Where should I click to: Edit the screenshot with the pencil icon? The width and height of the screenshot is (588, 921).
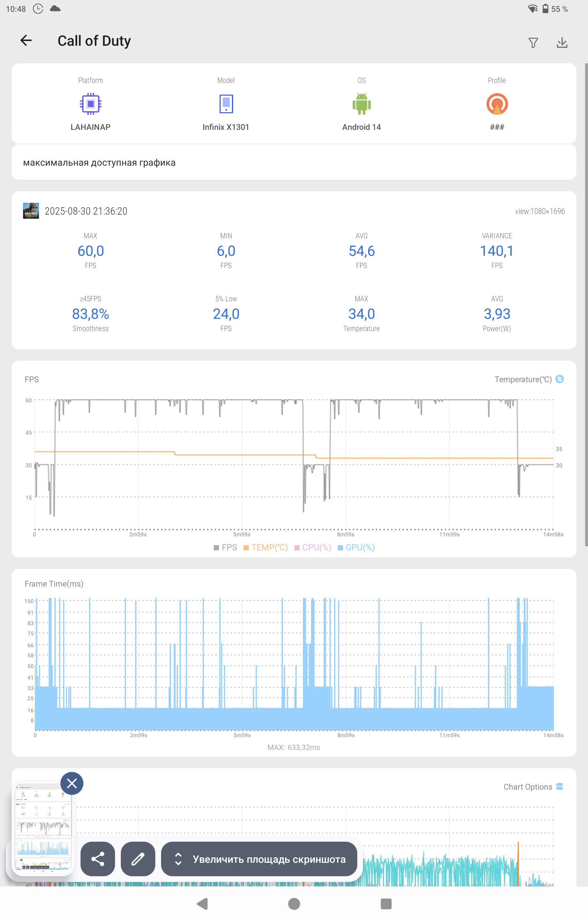(138, 859)
